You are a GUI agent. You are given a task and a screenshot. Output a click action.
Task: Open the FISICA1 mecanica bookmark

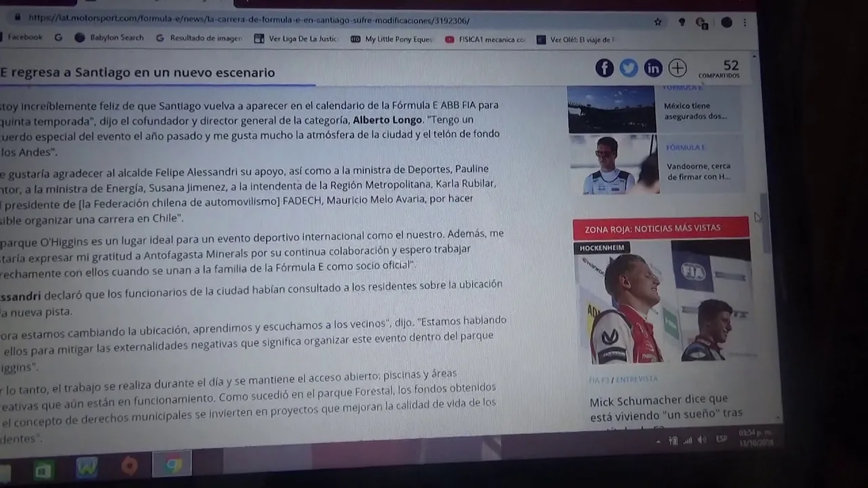[486, 40]
